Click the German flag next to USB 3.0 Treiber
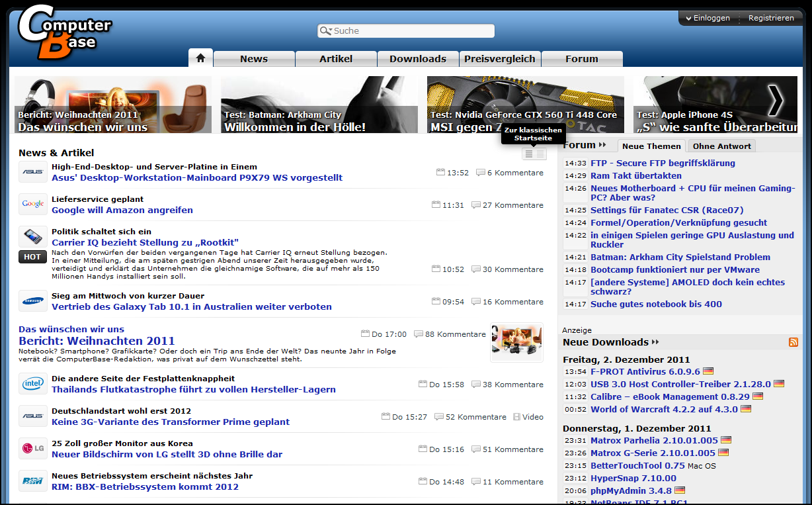 [779, 384]
